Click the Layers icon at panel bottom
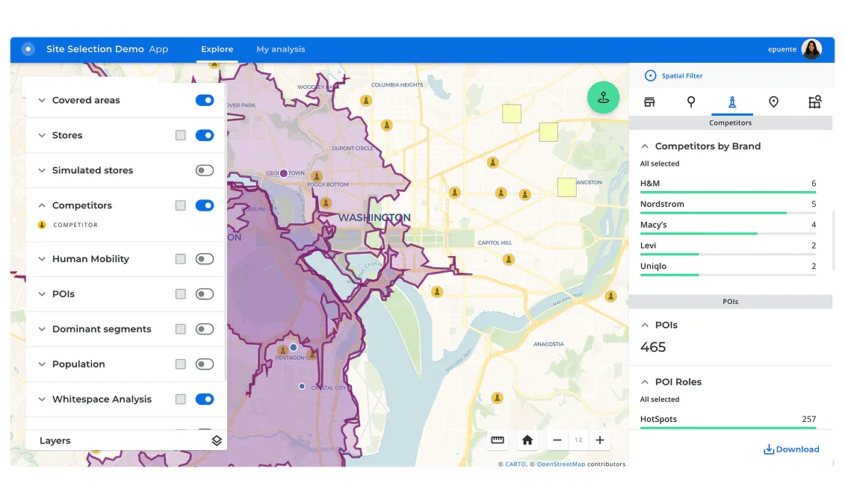Viewport: 845px width, 504px height. (217, 441)
